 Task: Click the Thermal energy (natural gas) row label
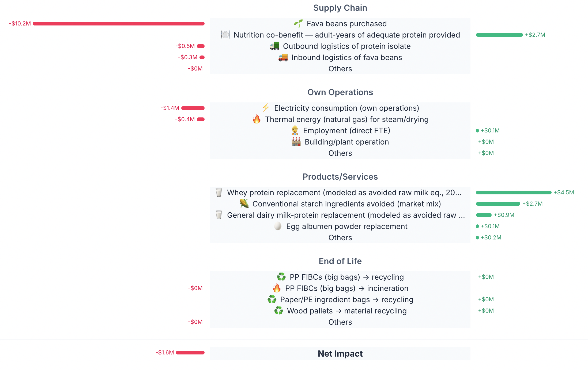[346, 119]
